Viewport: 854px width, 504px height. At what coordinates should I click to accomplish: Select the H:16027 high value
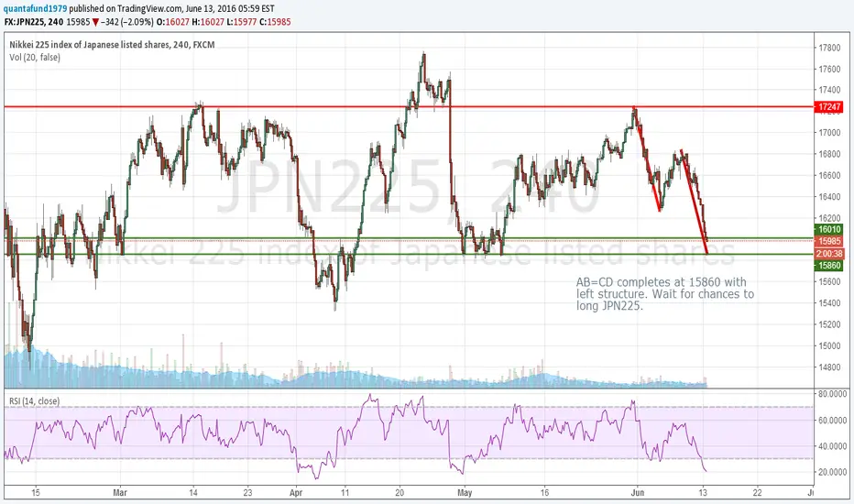tap(207, 22)
